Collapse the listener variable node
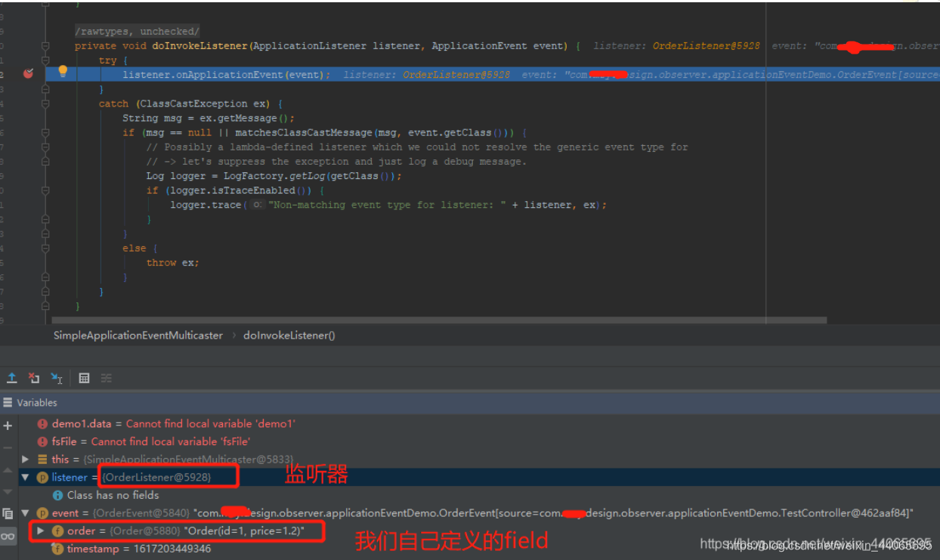Viewport: 940px width, 560px height. (26, 478)
